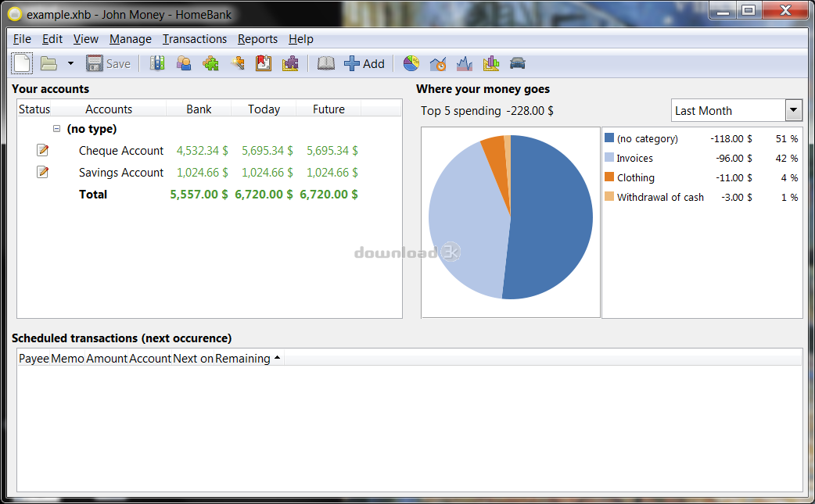This screenshot has width=815, height=504.
Task: Open the Balance report line chart icon
Action: pos(464,63)
